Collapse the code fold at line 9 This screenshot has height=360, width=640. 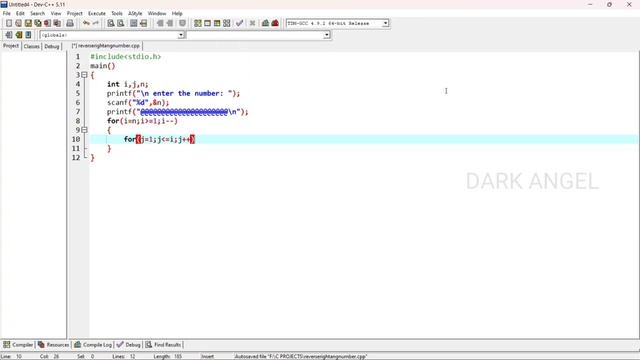tap(84, 130)
